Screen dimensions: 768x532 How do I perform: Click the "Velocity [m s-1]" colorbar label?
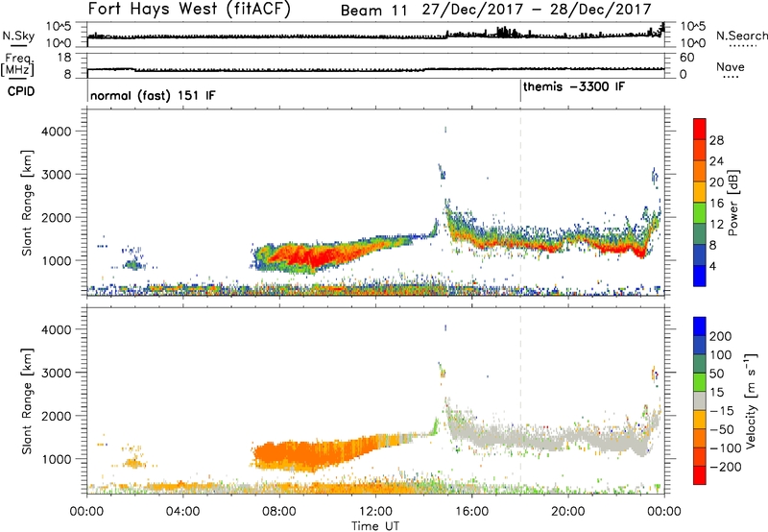[751, 400]
